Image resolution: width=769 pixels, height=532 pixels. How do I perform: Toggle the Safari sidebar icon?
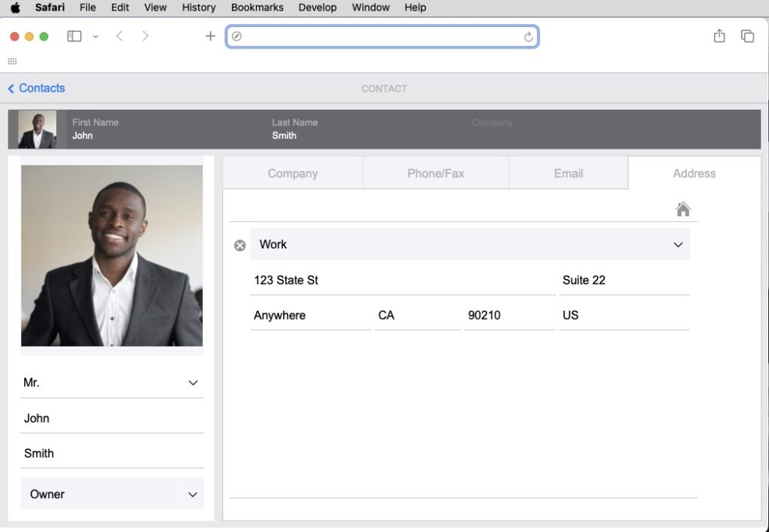click(74, 36)
